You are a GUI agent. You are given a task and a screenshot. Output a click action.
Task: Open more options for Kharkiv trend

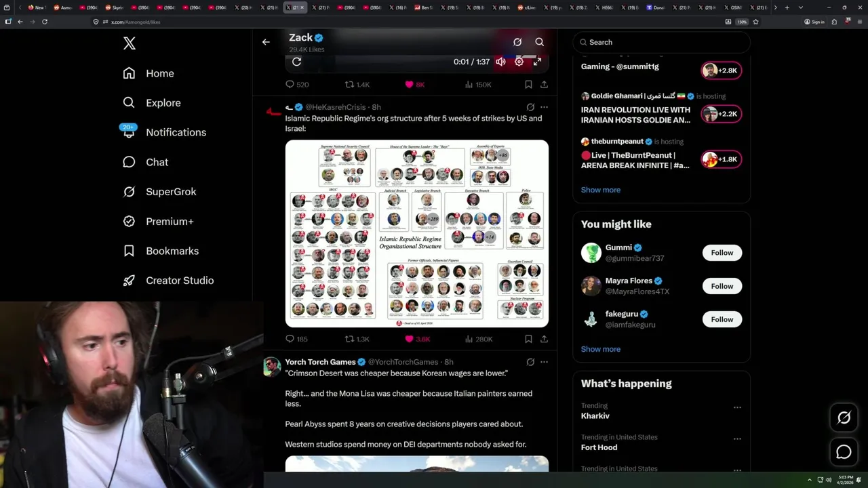(737, 407)
